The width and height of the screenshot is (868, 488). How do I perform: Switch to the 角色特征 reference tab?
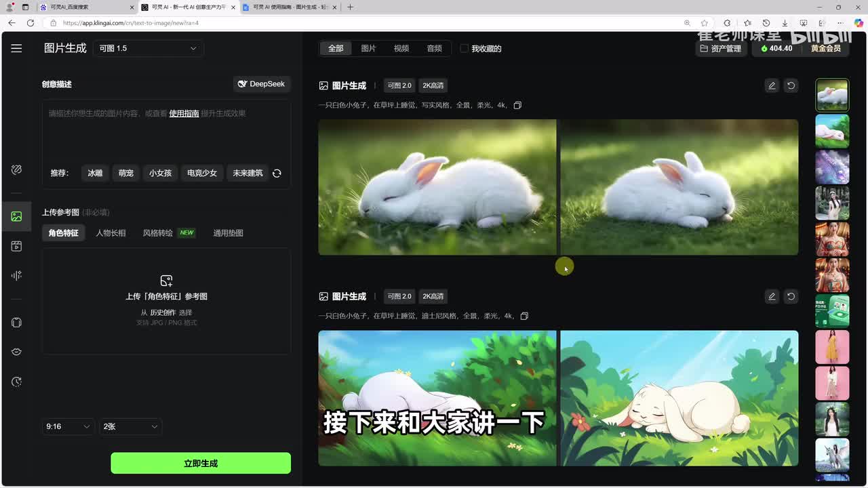[63, 232]
